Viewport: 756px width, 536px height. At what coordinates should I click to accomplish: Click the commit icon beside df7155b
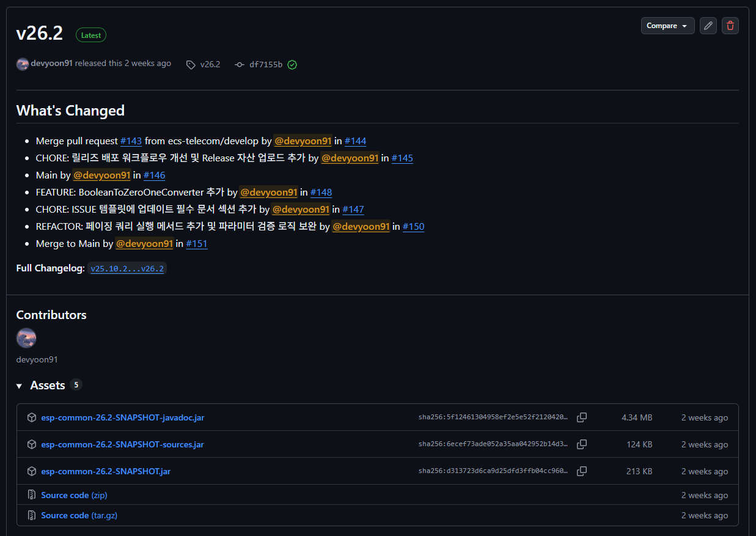pyautogui.click(x=240, y=65)
